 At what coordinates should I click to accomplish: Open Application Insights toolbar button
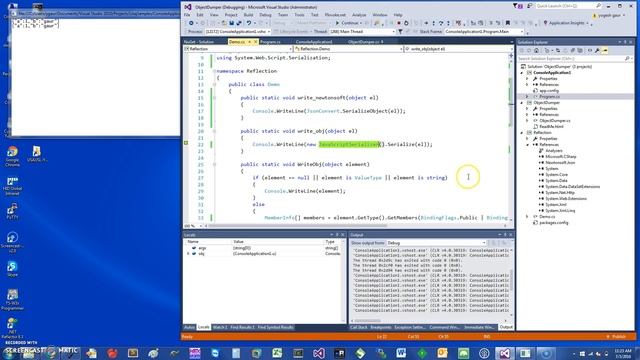566,23
